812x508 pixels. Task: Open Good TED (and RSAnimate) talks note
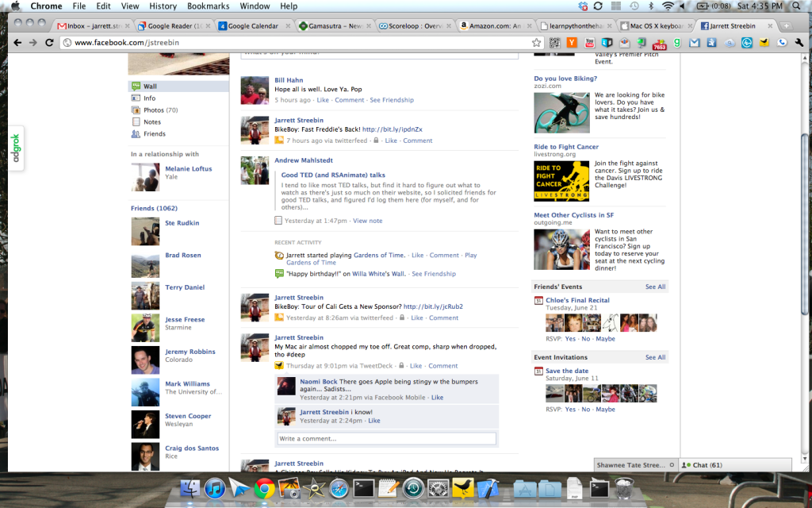tap(333, 175)
